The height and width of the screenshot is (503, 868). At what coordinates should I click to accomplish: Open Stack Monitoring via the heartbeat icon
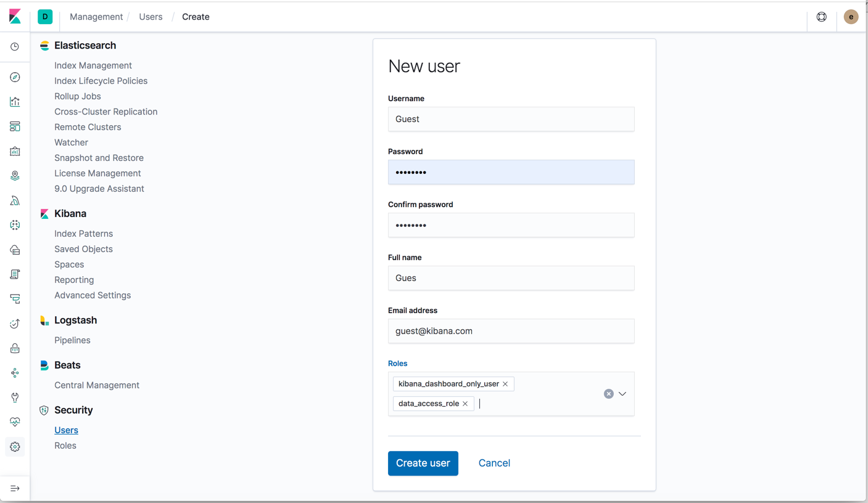coord(15,422)
